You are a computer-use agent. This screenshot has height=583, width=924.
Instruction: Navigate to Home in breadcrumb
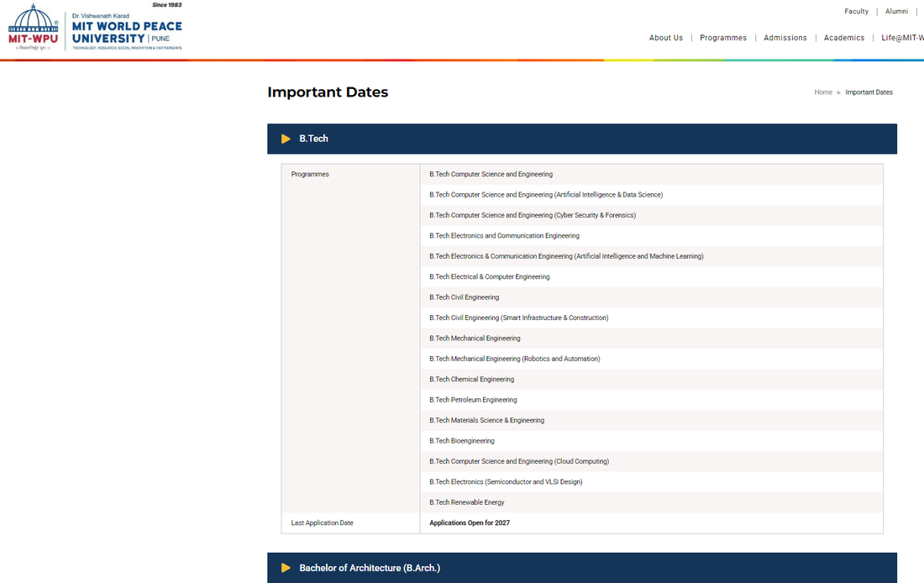point(823,92)
